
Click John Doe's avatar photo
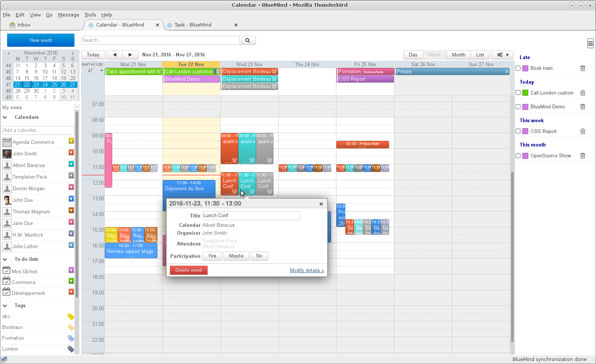(7, 200)
